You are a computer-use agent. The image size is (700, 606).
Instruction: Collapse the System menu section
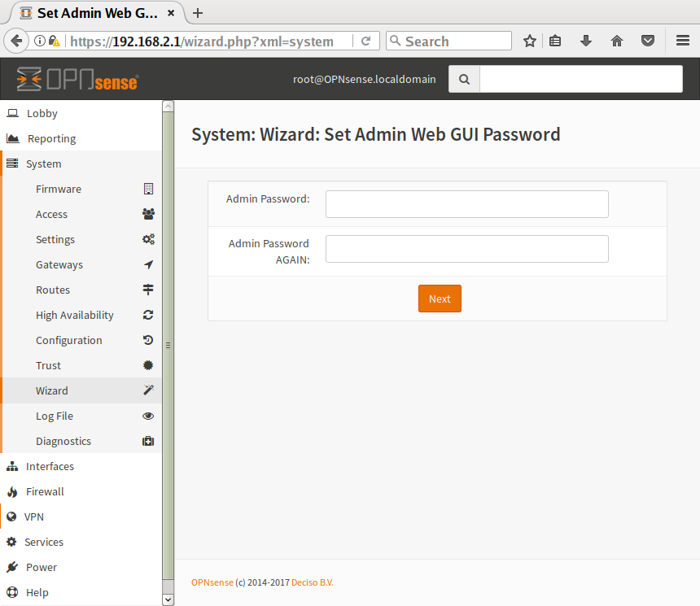click(43, 163)
